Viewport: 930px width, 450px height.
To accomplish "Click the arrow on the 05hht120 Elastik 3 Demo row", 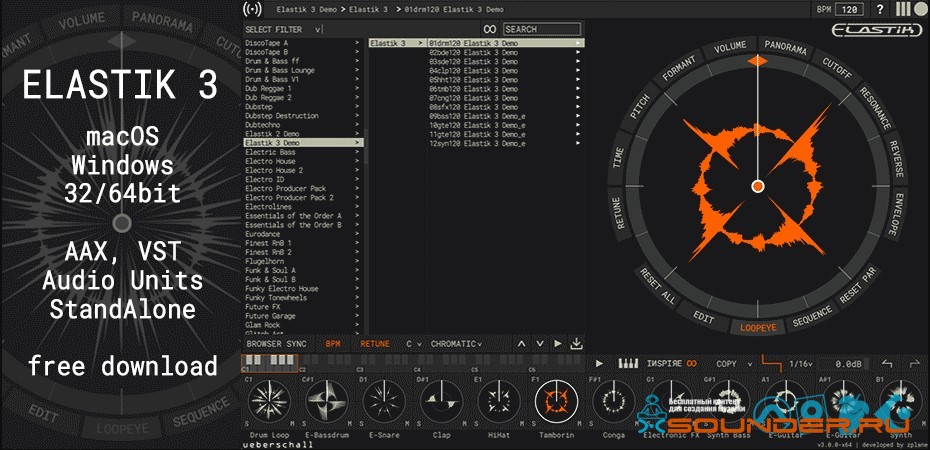I will pyautogui.click(x=578, y=79).
